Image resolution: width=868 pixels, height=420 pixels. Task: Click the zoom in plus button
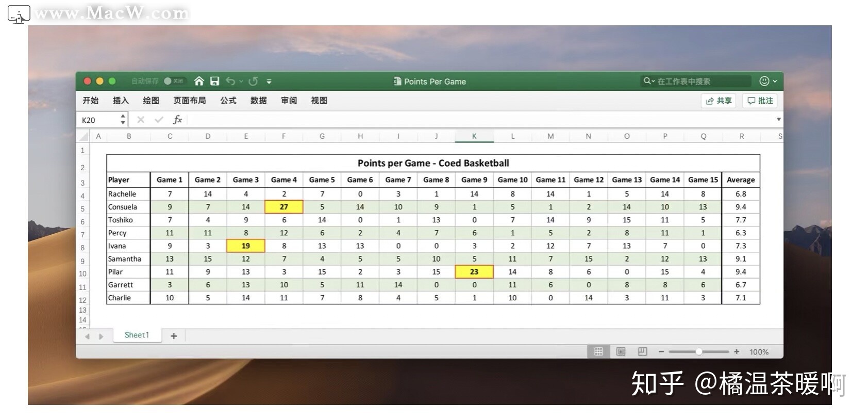pyautogui.click(x=737, y=351)
